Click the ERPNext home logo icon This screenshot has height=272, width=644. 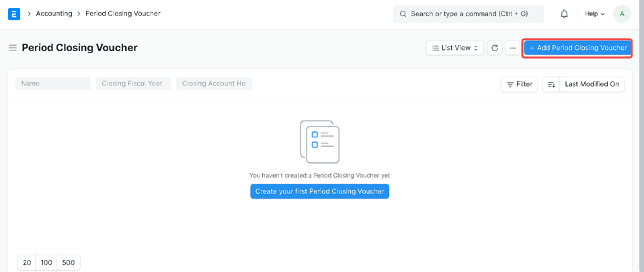[x=13, y=13]
